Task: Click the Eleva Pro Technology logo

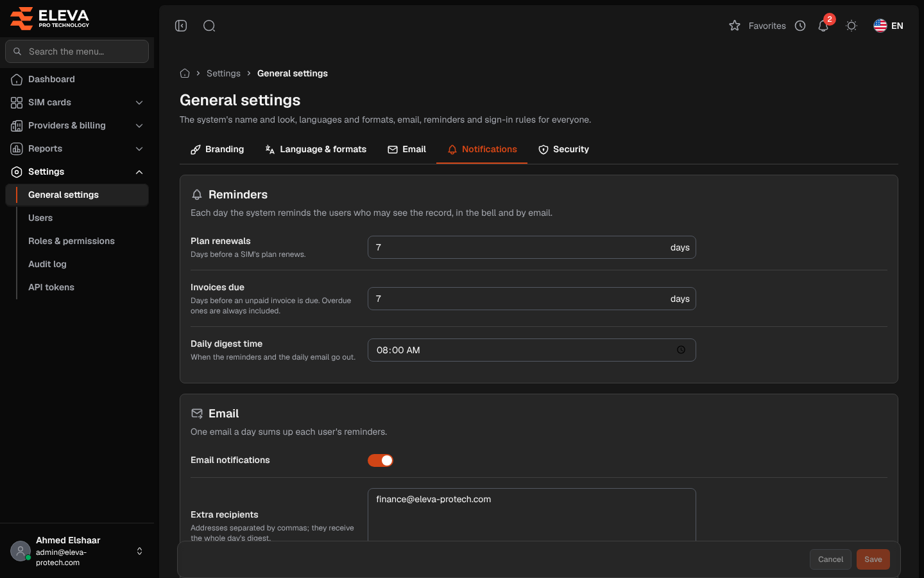Action: (49, 19)
